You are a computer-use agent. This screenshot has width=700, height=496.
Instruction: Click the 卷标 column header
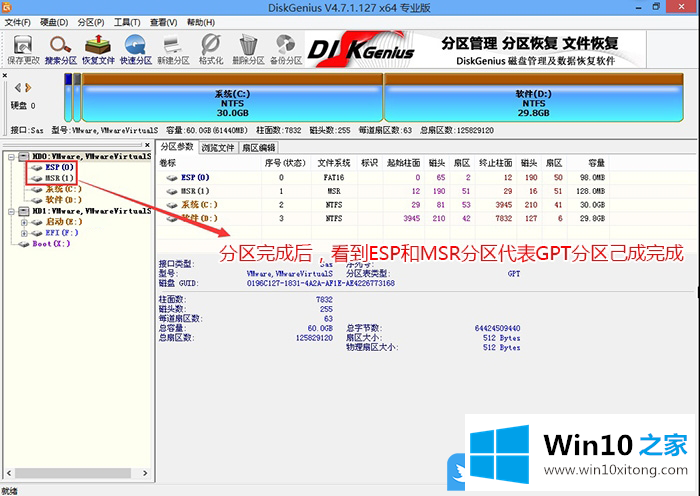click(x=208, y=163)
